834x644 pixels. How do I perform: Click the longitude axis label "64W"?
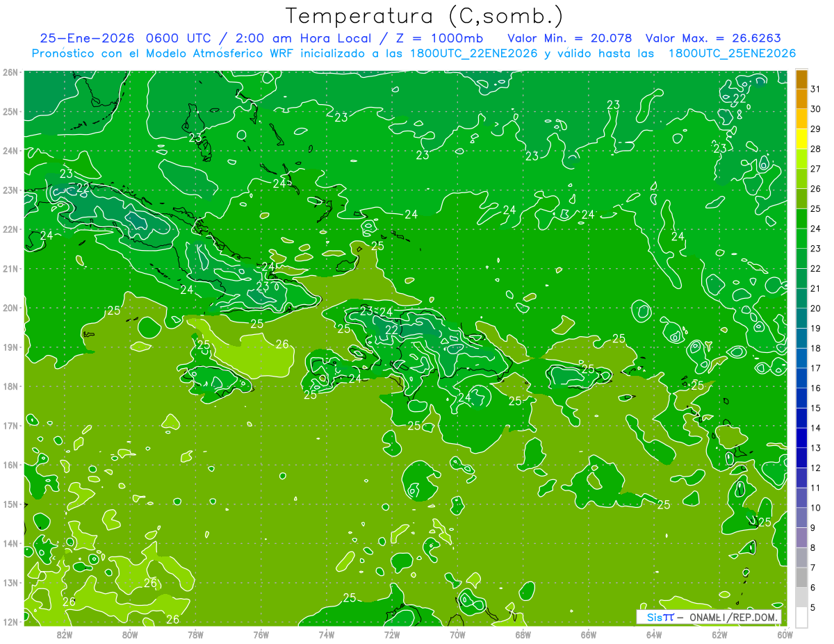pos(654,634)
